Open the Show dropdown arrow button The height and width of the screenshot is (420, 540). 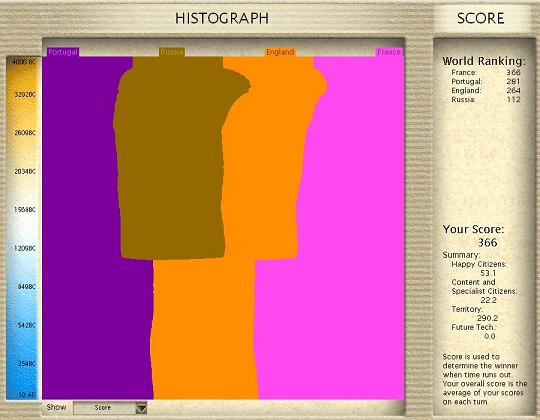point(142,408)
